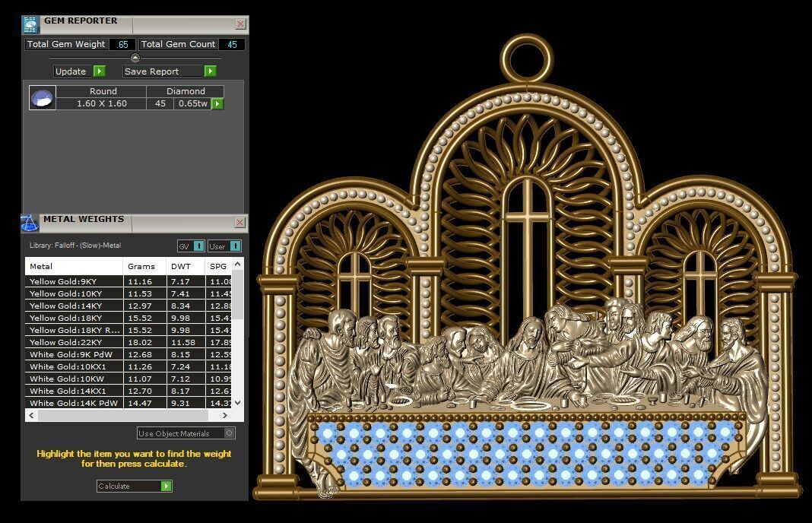Select the White Gold:14KX1 row
The image size is (812, 523).
[x=128, y=391]
